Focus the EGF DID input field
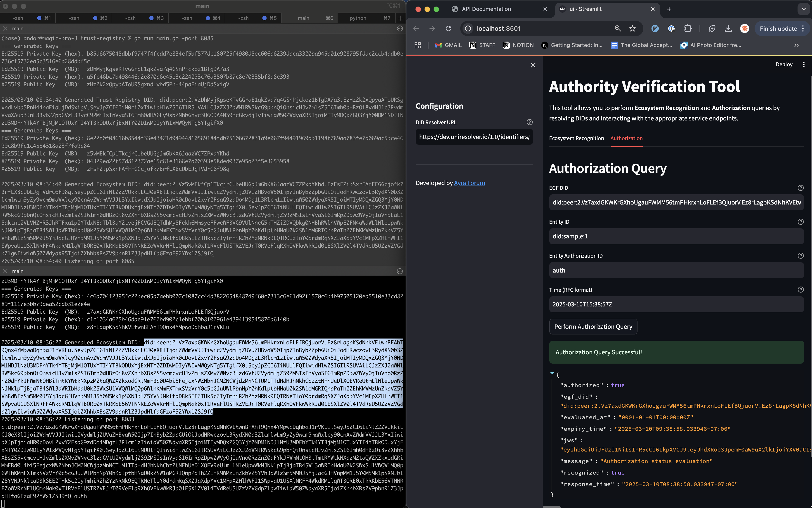The height and width of the screenshot is (508, 812). [676, 202]
